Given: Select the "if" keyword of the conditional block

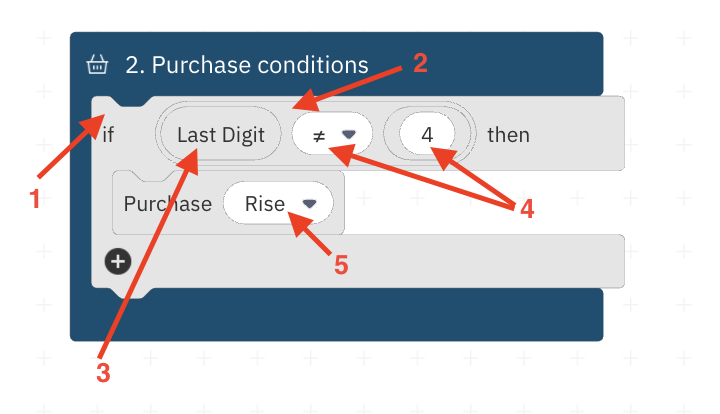Looking at the screenshot, I should 108,135.
